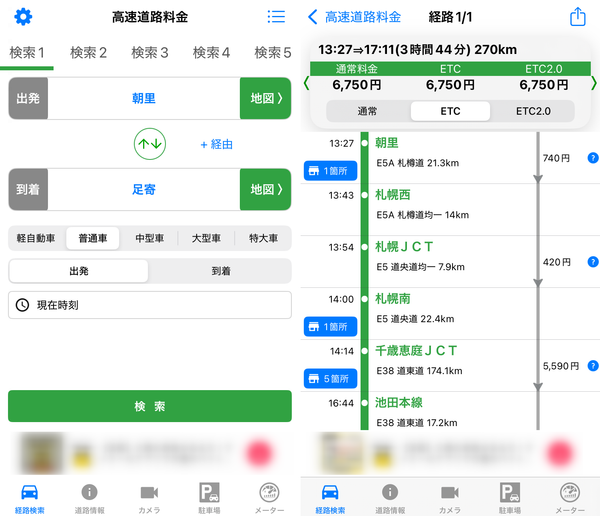Open the list menu icon at top
This screenshot has width=600, height=516.
276,16
